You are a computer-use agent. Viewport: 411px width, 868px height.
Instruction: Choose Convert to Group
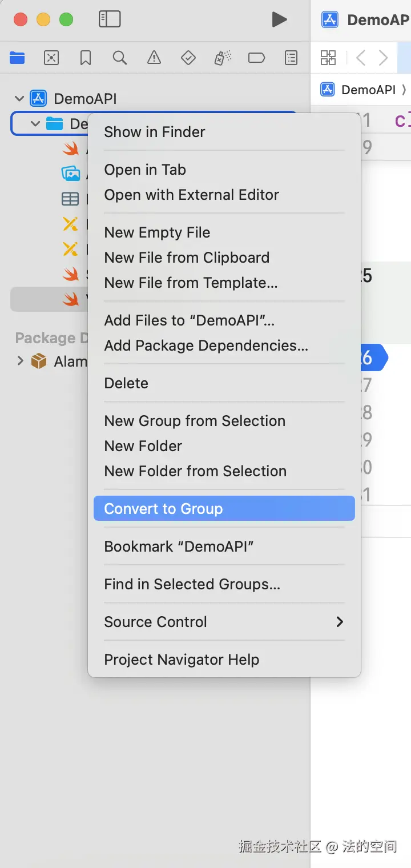coord(224,509)
